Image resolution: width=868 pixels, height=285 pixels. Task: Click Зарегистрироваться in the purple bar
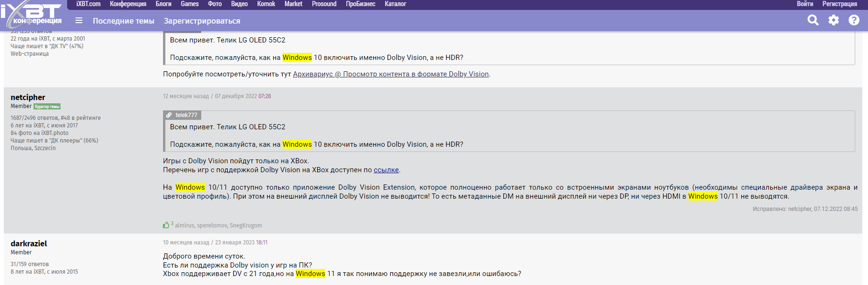(202, 21)
